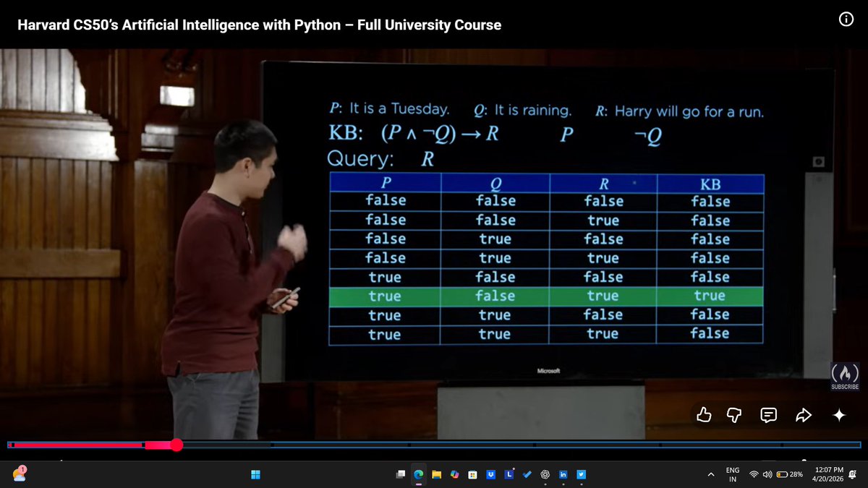Launch Microsoft To Do from the taskbar
Viewport: 868px width, 488px height.
click(x=526, y=475)
